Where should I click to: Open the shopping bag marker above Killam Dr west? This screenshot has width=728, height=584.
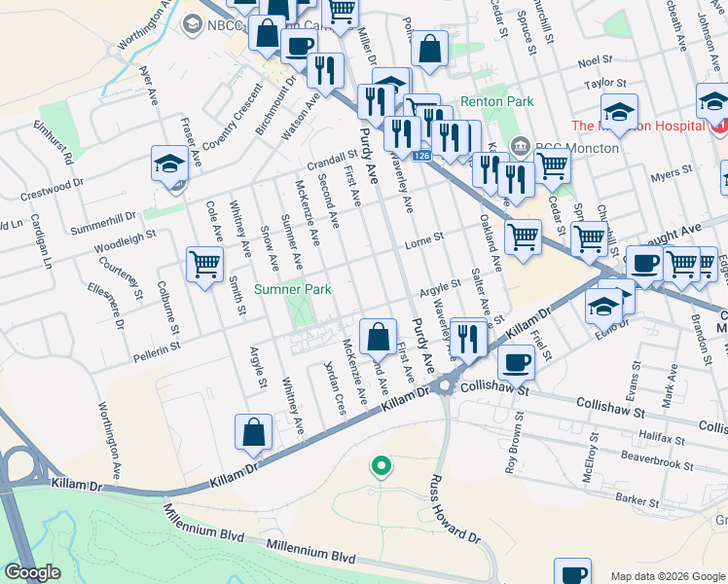253,435
